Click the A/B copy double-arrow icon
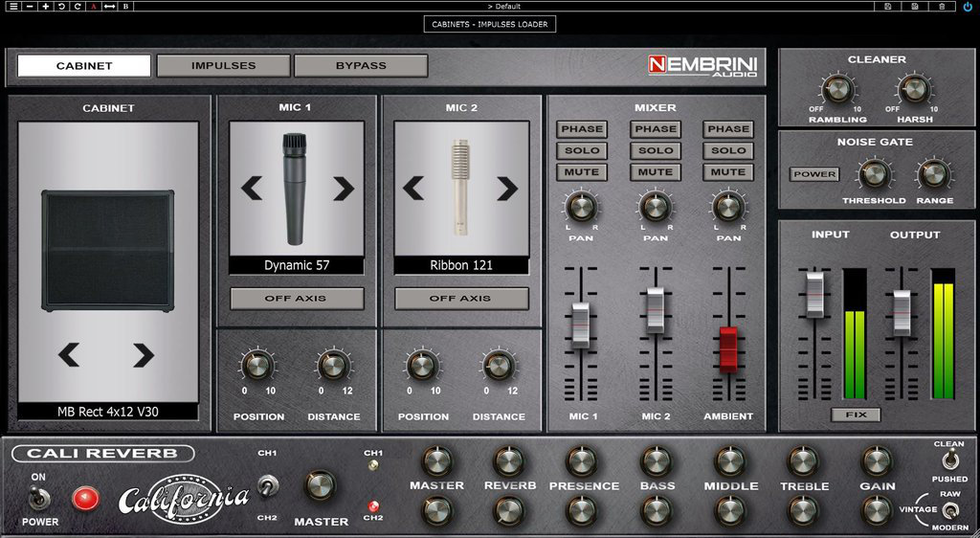Viewport: 980px width, 538px height. (109, 7)
